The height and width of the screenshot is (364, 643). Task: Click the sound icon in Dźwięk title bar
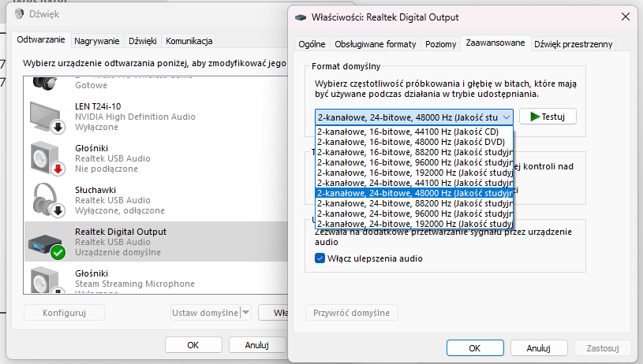point(19,14)
